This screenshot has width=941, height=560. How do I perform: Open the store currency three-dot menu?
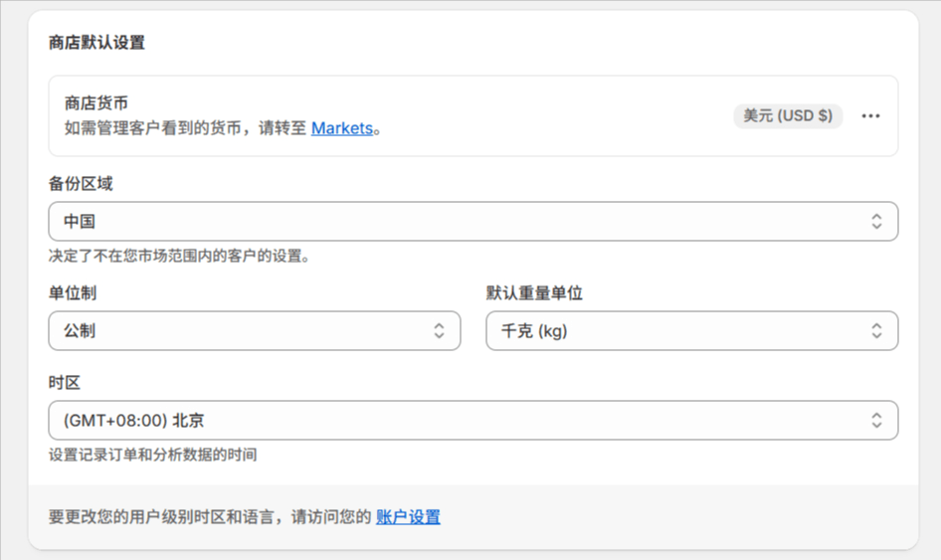tap(870, 116)
